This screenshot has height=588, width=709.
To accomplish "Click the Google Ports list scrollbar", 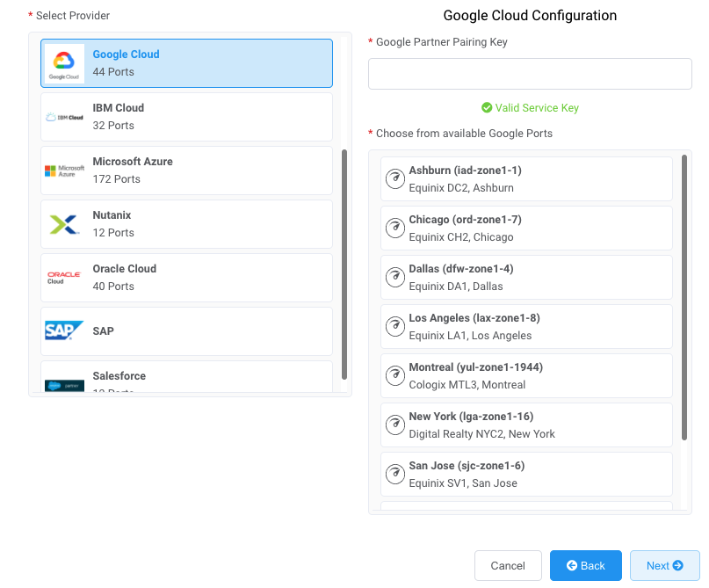I will (x=684, y=298).
